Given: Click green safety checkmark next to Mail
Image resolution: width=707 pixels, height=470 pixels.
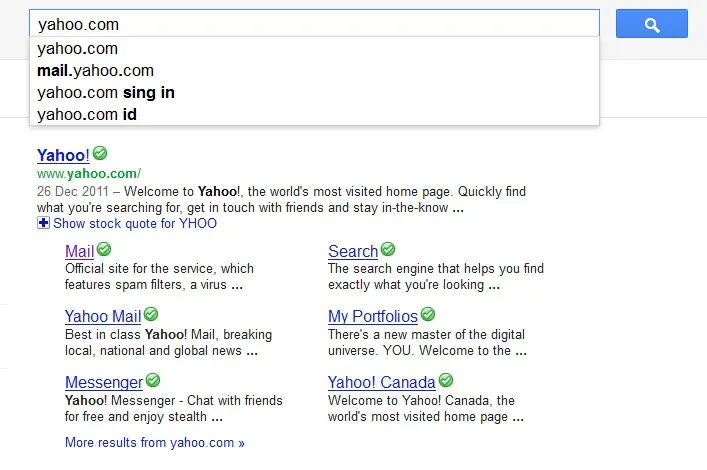Looking at the screenshot, I should 104,249.
